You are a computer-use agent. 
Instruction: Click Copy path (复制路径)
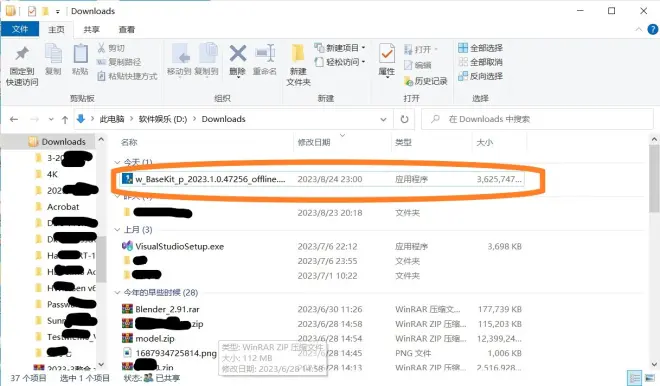click(x=119, y=62)
